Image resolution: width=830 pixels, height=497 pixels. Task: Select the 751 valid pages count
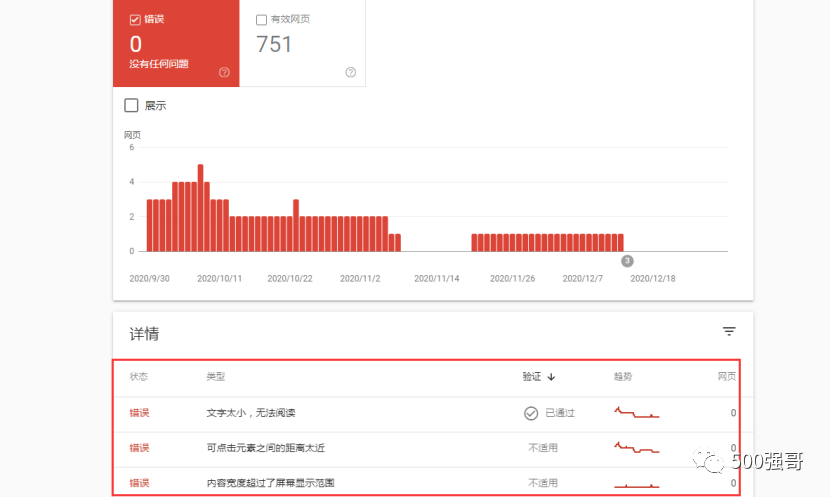(274, 44)
